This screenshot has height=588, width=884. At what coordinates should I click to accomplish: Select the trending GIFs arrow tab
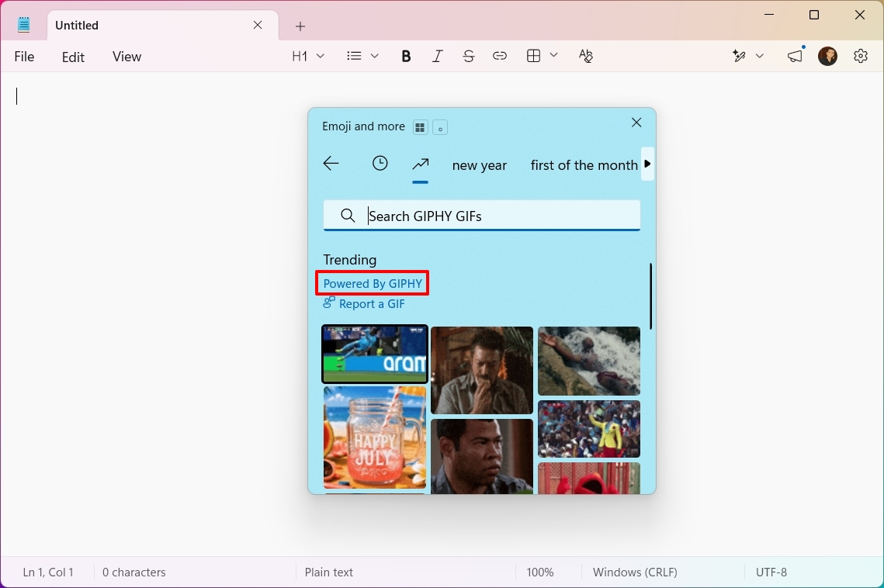[420, 164]
